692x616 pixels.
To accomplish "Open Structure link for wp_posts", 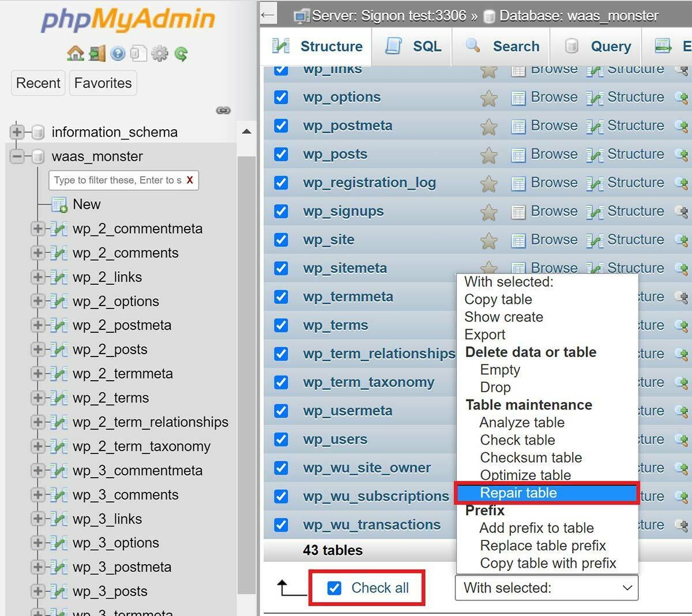I will [635, 154].
